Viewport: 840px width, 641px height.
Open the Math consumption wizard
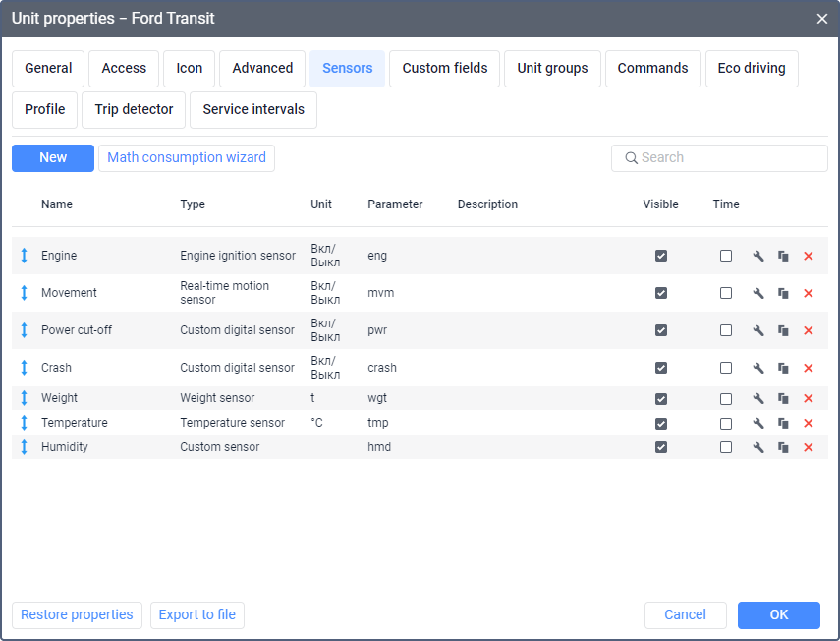187,158
